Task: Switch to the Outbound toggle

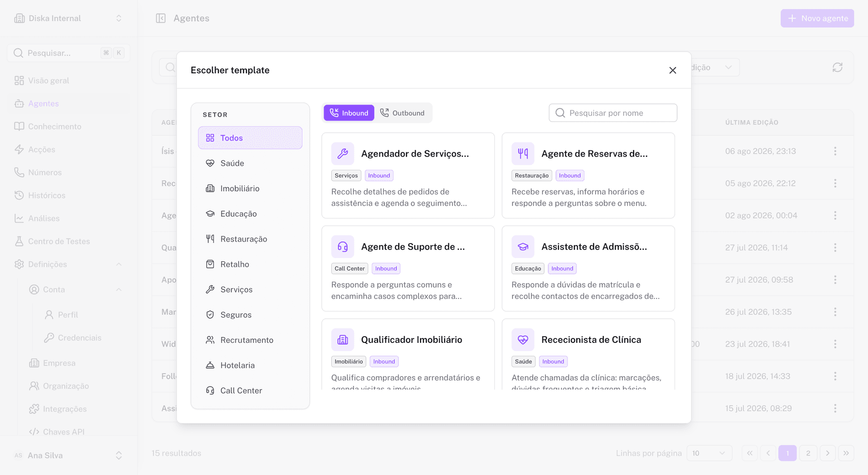Action: click(403, 113)
